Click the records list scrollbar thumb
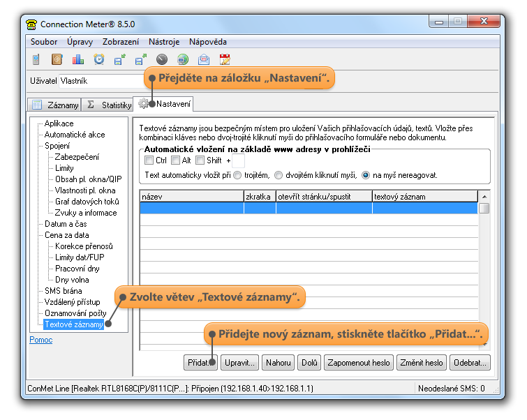The width and height of the screenshot is (527, 420). [x=484, y=209]
